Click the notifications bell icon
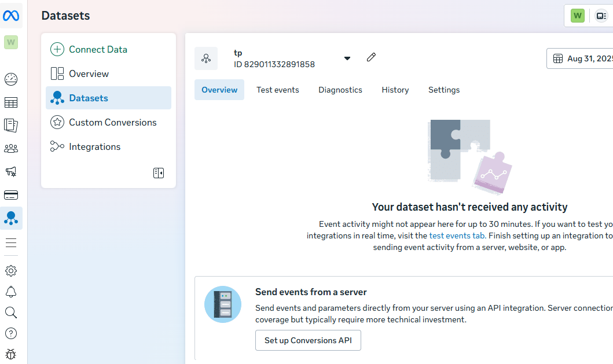Screen dimensions: 613x364 (x=11, y=292)
